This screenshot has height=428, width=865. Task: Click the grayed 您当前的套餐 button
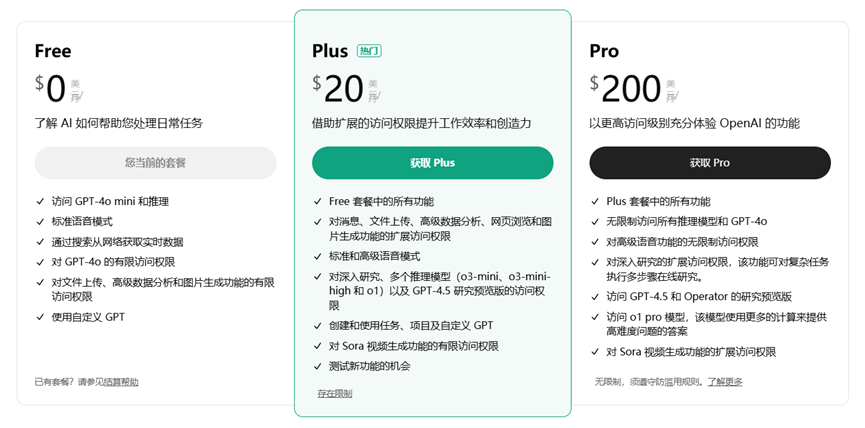coord(156,163)
